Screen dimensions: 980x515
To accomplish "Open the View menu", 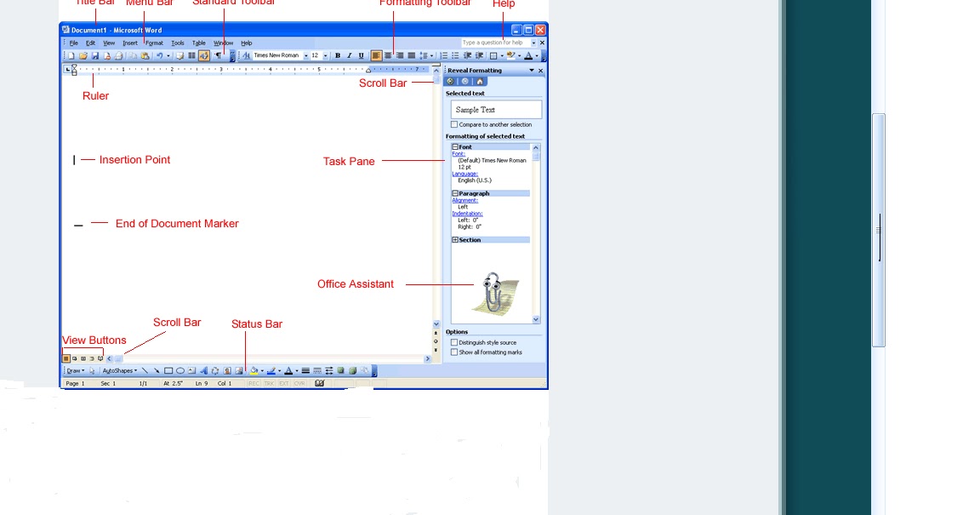I will tap(109, 43).
